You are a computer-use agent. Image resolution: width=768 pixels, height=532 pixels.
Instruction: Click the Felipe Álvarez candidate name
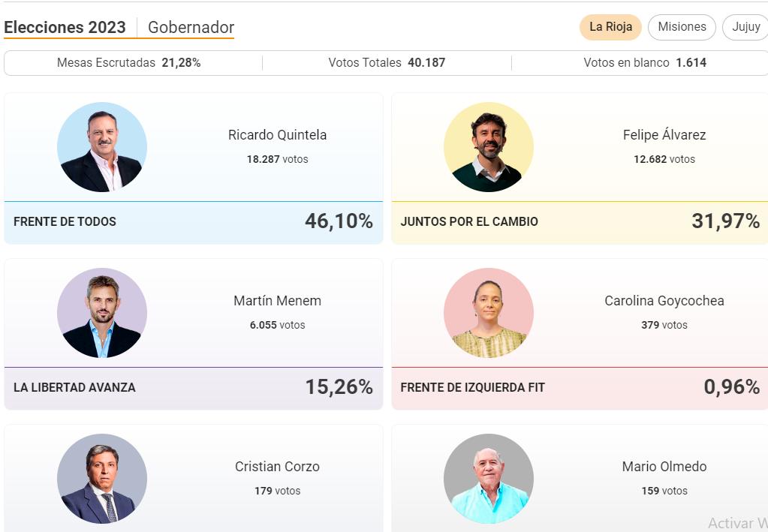(x=664, y=135)
